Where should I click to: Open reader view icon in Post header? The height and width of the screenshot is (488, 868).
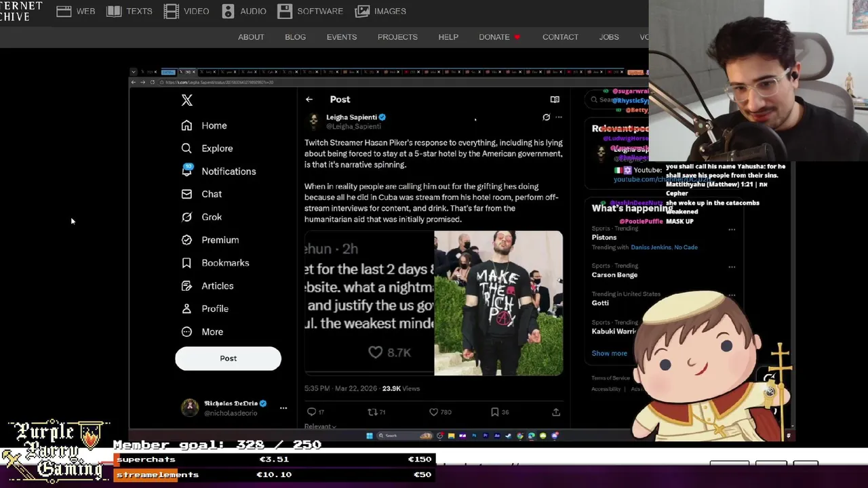point(555,100)
